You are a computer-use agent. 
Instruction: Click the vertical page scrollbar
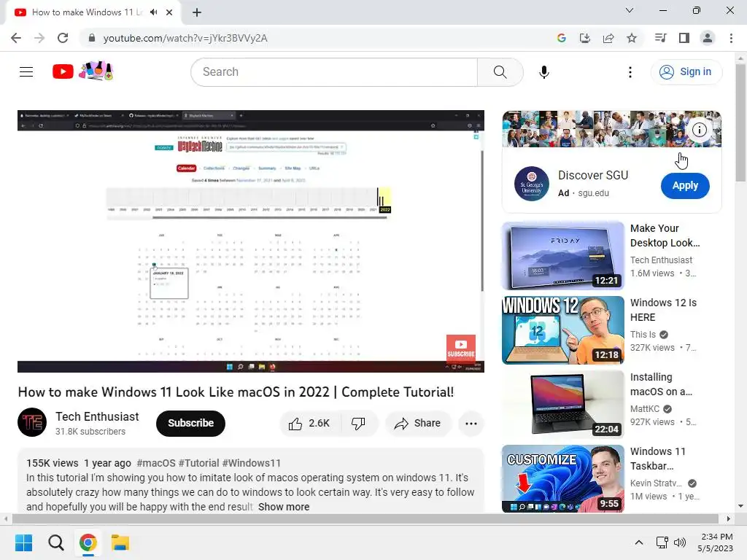tap(740, 122)
